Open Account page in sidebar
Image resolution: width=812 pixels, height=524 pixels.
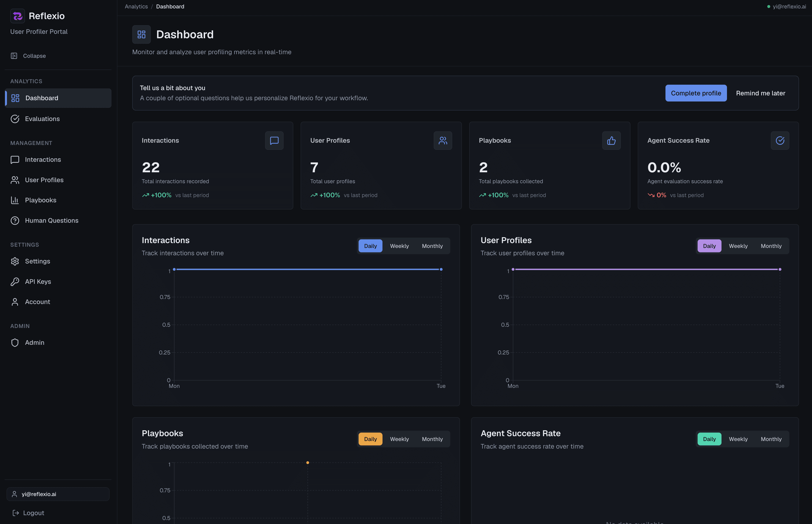click(58, 302)
